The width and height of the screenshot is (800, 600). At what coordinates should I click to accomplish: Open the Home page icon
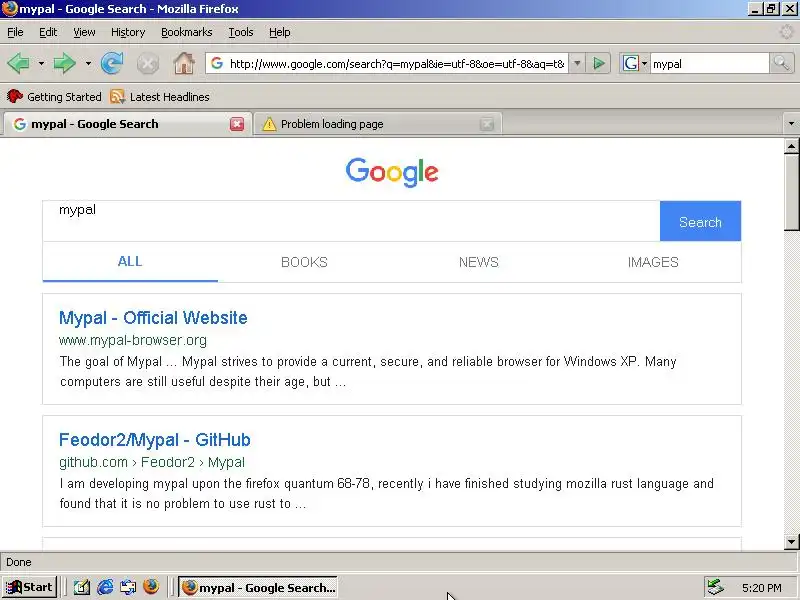tap(184, 64)
